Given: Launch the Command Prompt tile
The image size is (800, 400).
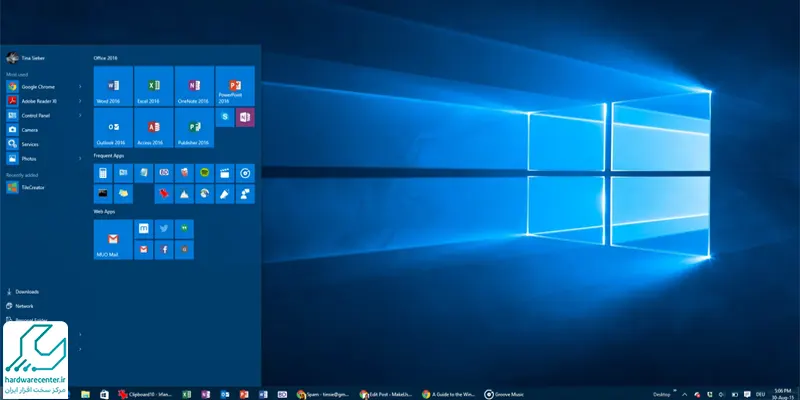Looking at the screenshot, I should coord(103,194).
